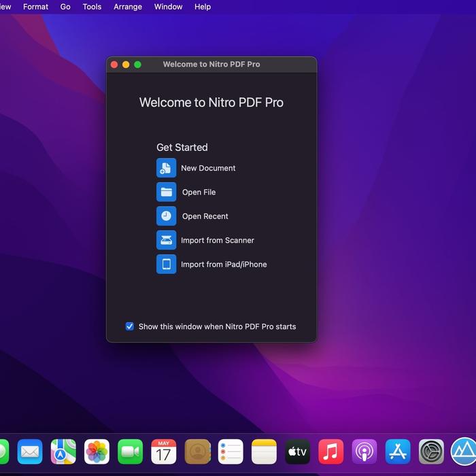Viewport: 476px width, 476px height.
Task: Uncheck Show this window when Nitro starts
Action: coord(130,326)
